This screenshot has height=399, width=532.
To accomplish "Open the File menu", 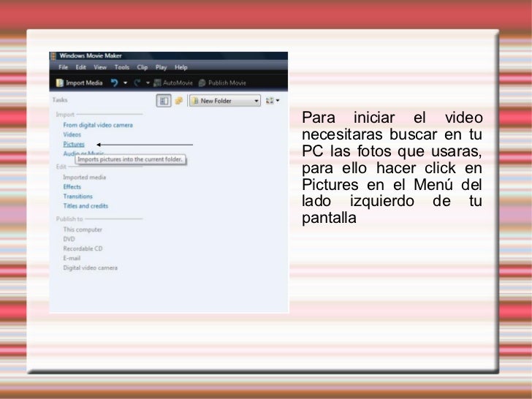I will point(63,67).
